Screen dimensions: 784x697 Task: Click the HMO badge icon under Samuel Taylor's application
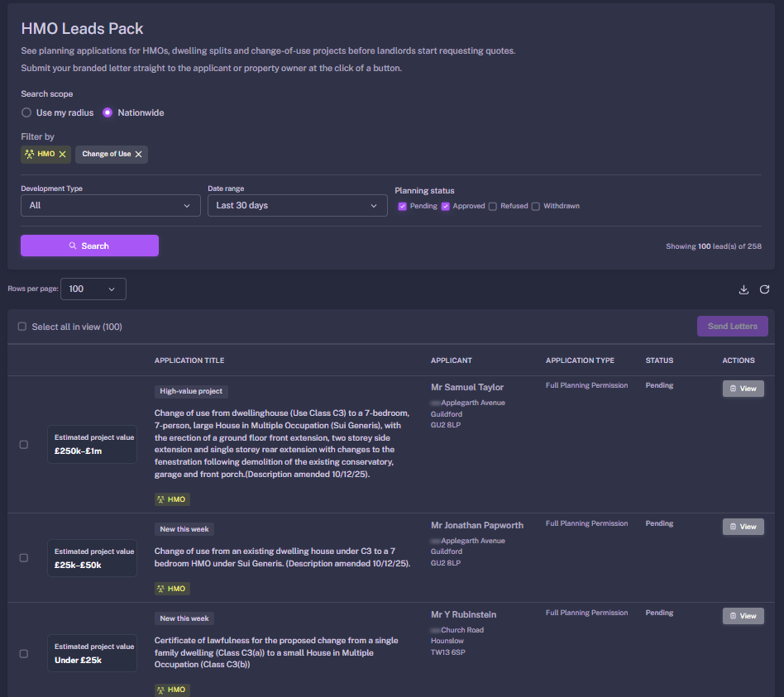coord(160,499)
